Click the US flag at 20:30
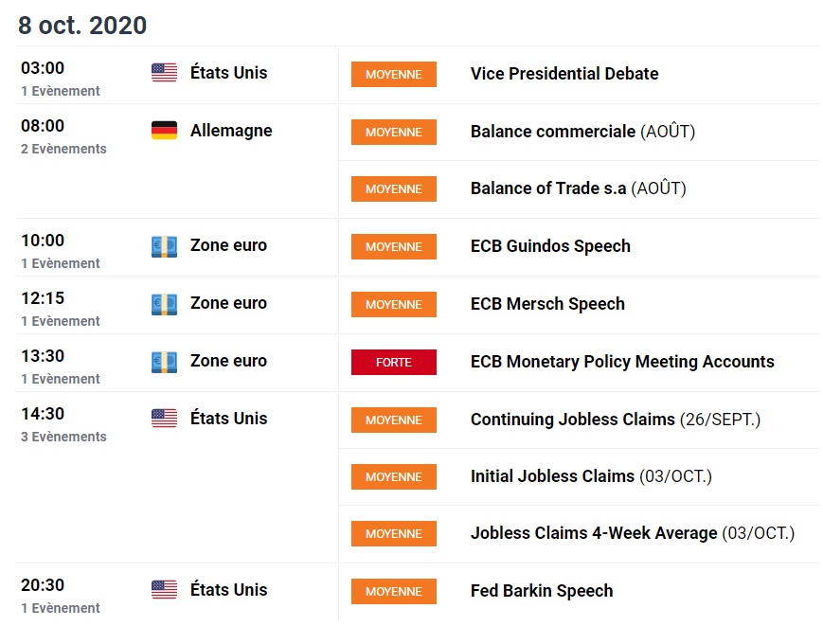Screen dimensions: 823x644 [164, 589]
